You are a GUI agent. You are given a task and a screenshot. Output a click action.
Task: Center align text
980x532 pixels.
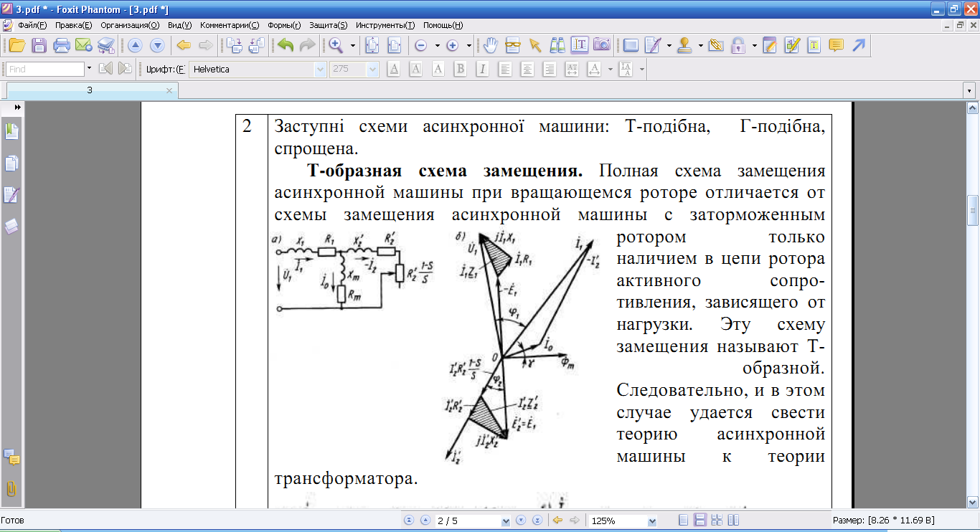(x=527, y=70)
